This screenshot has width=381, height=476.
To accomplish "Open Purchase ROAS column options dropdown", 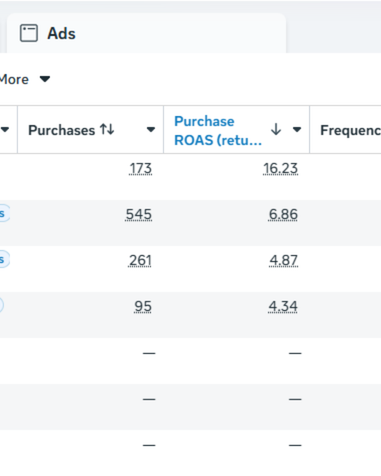I will pyautogui.click(x=297, y=130).
